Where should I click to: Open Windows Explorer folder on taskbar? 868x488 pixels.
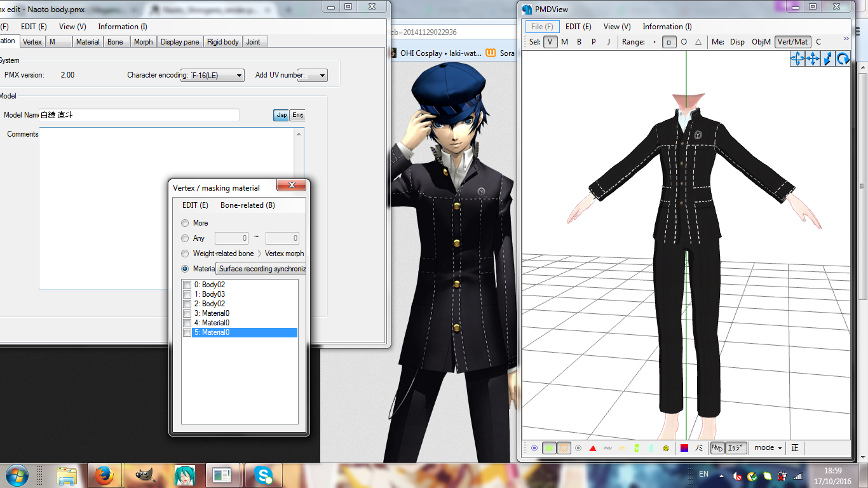(67, 475)
